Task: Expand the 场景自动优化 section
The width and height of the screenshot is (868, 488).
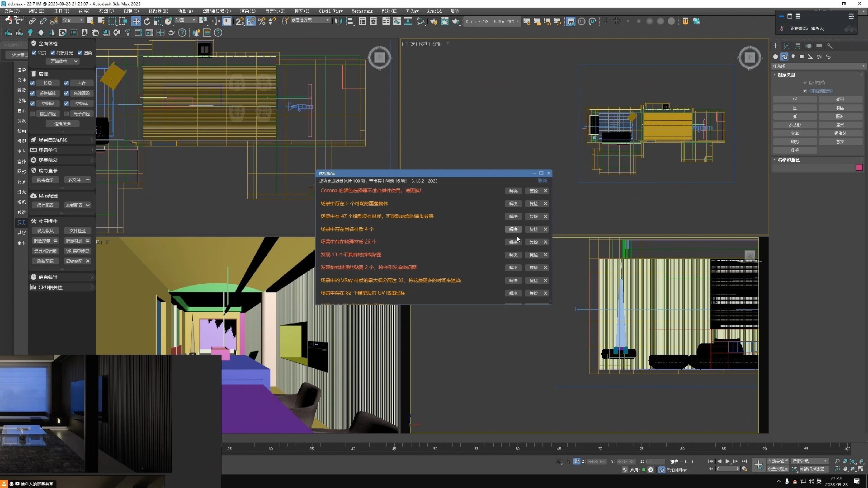Action: pos(62,140)
